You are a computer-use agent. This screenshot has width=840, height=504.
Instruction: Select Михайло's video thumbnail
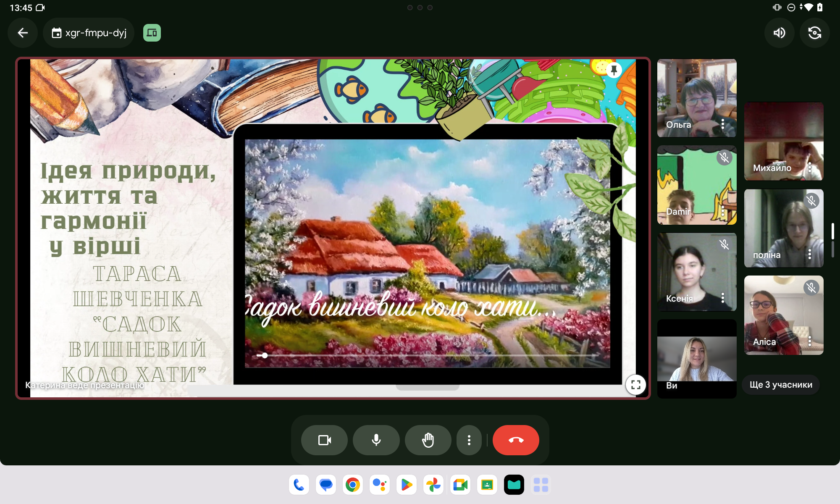[x=783, y=142]
